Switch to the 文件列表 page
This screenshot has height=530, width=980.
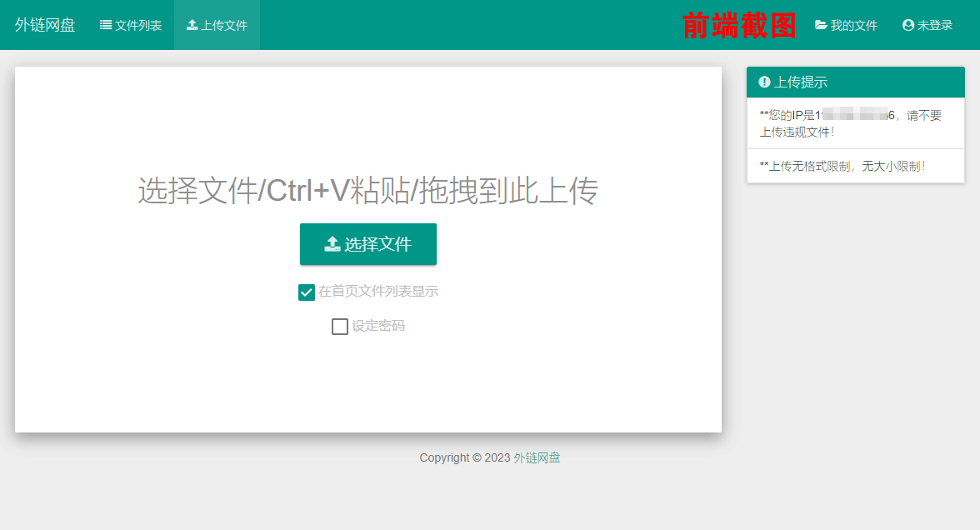[x=130, y=25]
